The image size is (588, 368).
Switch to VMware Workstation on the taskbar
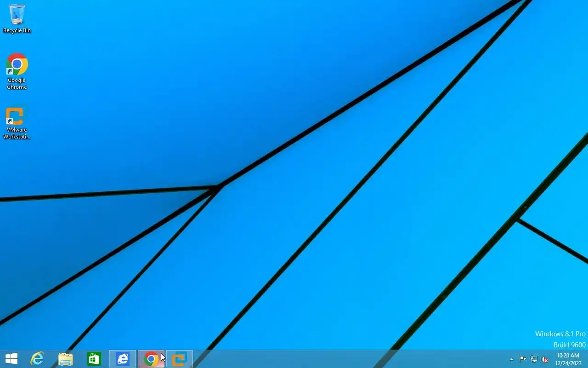(x=180, y=359)
